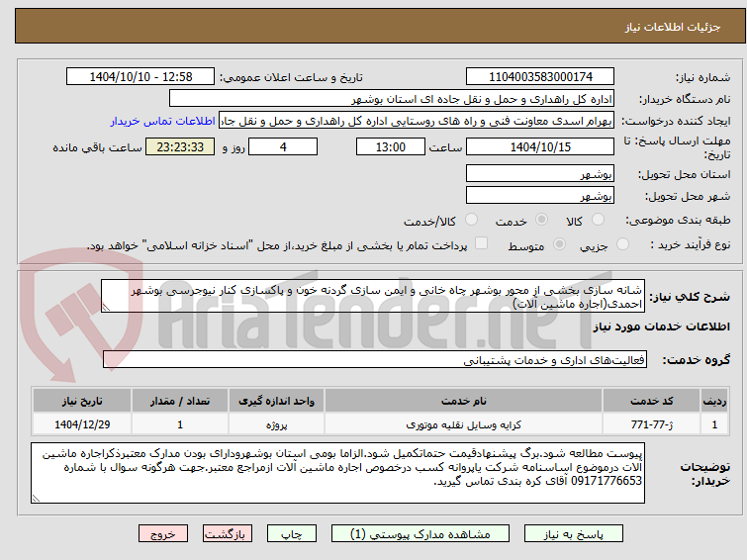Viewport: 747px width, 560px height.
Task: Click the پاسخ به نیاز button
Action: pyautogui.click(x=573, y=534)
